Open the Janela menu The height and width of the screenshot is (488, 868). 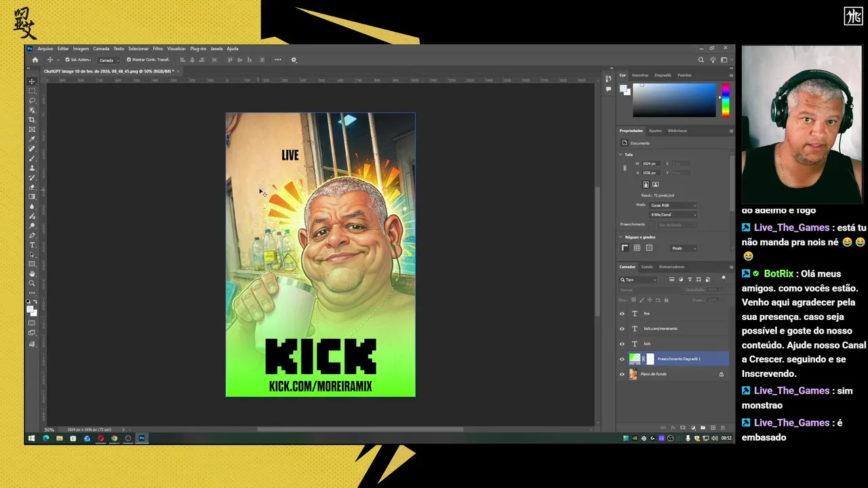click(216, 49)
